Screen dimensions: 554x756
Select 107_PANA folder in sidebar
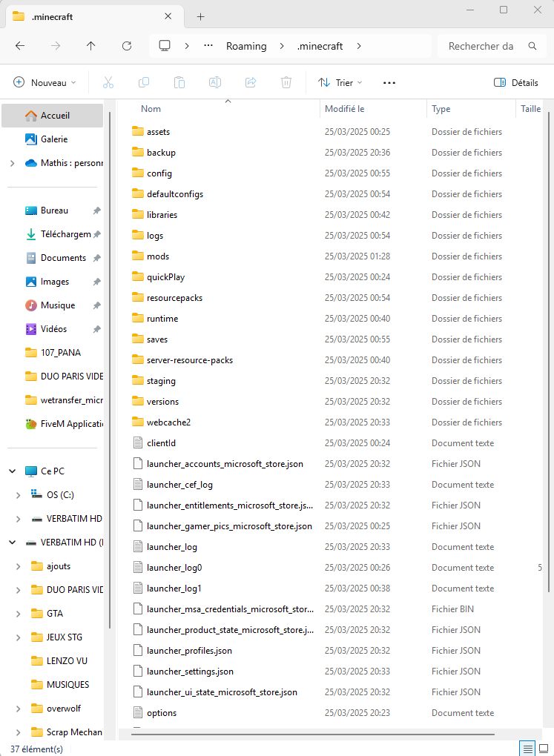[53, 353]
